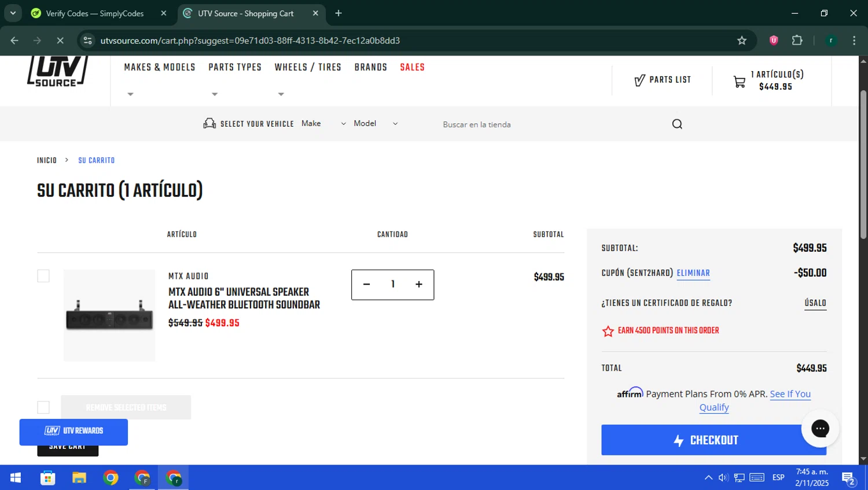Open the Make vehicle dropdown

point(323,124)
